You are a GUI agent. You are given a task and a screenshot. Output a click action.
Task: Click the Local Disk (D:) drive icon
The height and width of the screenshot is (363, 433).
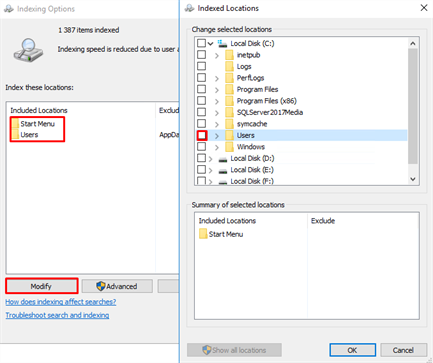(x=223, y=159)
